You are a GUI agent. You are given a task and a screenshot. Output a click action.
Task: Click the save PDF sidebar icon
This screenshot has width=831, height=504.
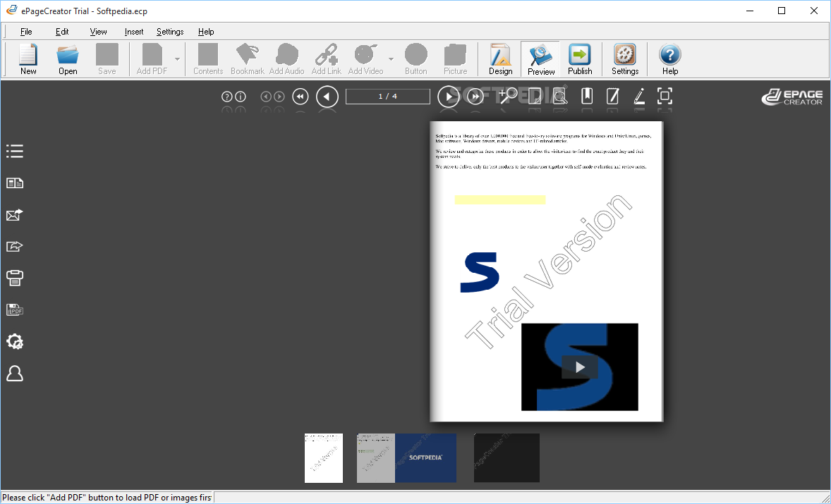point(15,309)
